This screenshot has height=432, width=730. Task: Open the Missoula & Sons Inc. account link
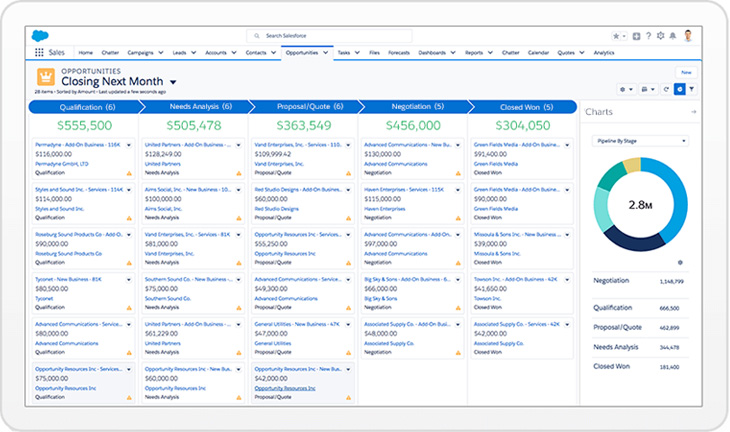(497, 254)
